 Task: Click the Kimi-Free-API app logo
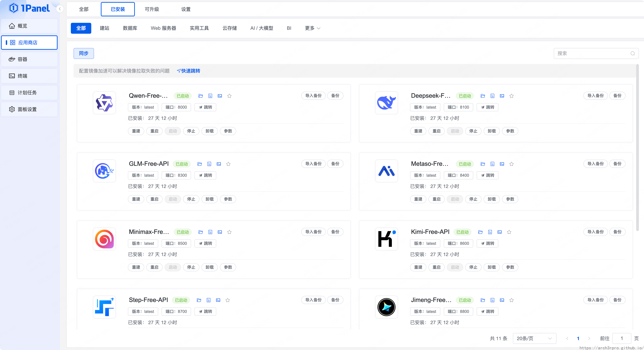coord(386,239)
